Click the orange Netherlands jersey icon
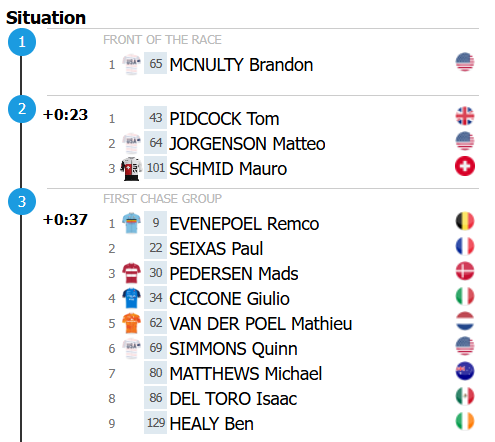Image resolution: width=495 pixels, height=442 pixels. [131, 323]
